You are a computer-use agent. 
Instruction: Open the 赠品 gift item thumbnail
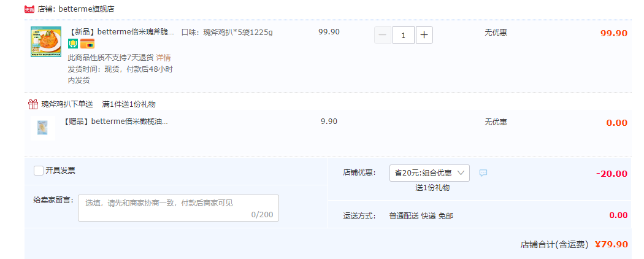click(x=43, y=128)
